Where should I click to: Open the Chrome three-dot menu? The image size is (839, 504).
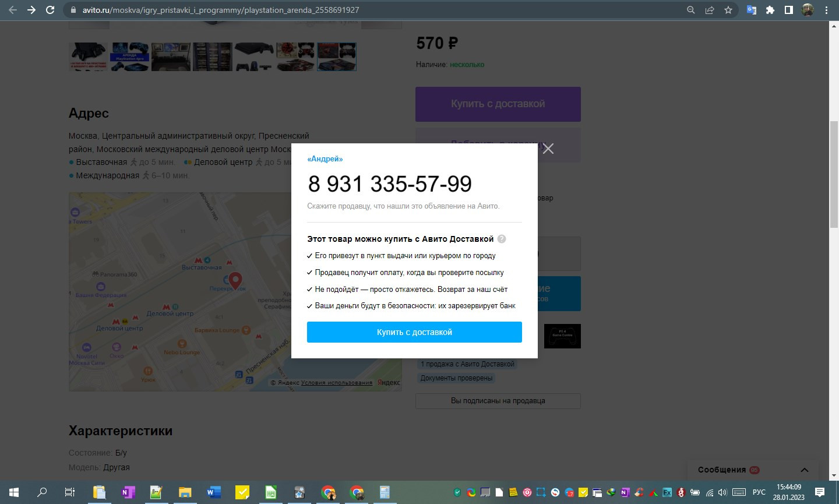[826, 10]
